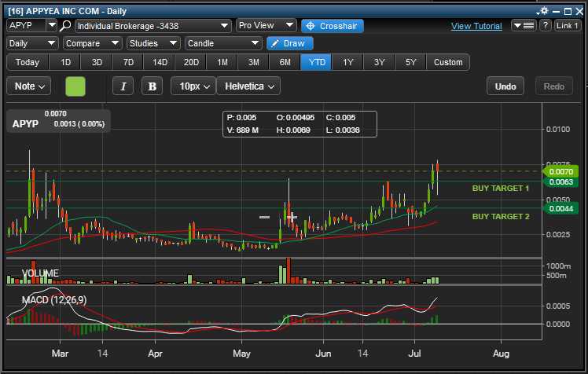Open the Compare dropdown
The image size is (588, 374).
tap(92, 43)
